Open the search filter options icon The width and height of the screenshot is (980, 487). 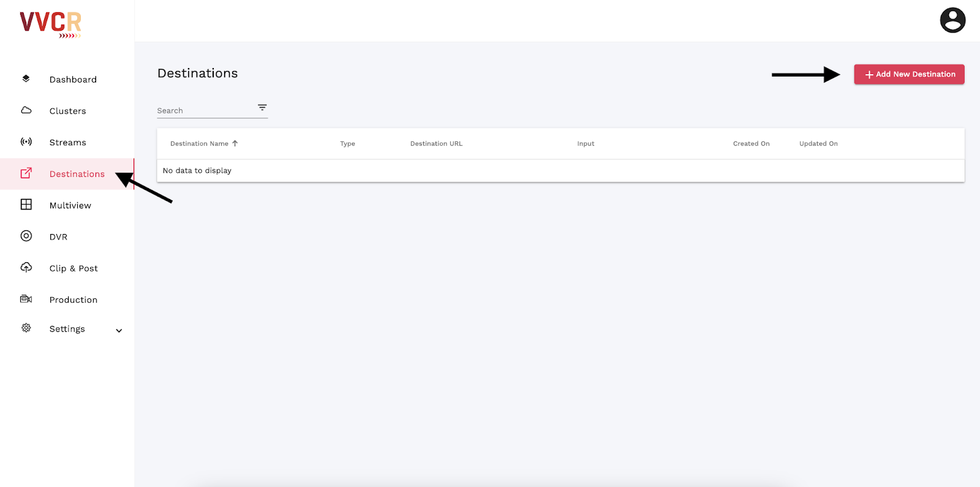tap(262, 108)
